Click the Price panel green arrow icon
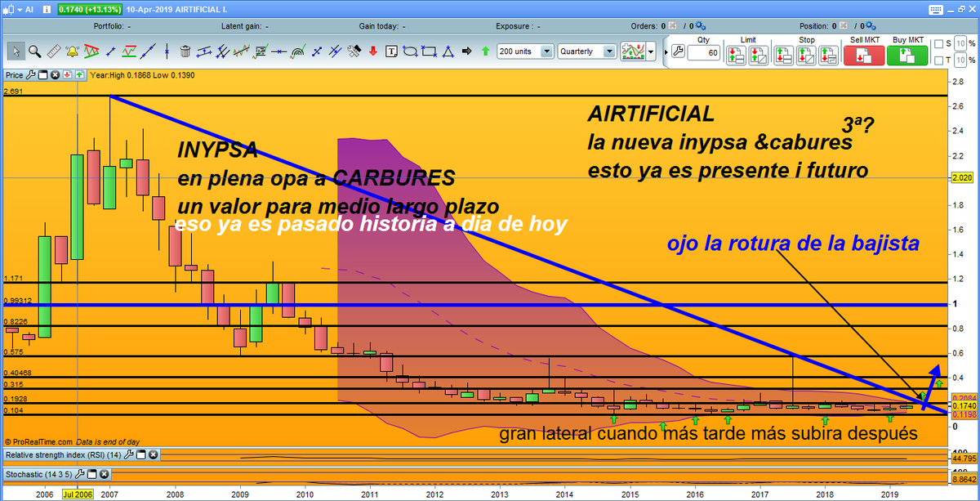This screenshot has width=980, height=501. [x=79, y=75]
